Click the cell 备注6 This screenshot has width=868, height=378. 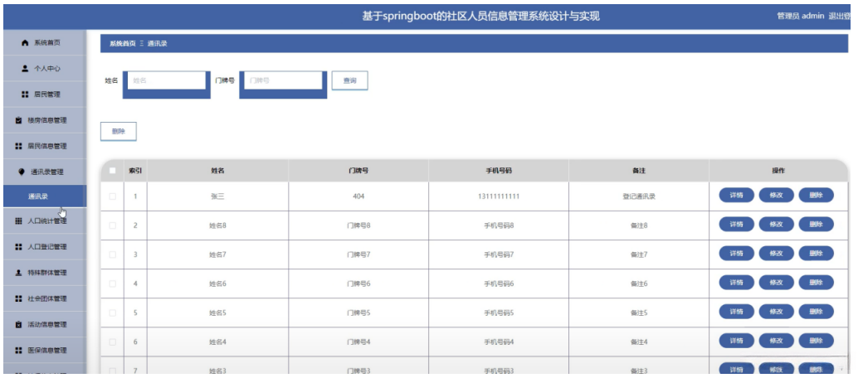click(639, 283)
